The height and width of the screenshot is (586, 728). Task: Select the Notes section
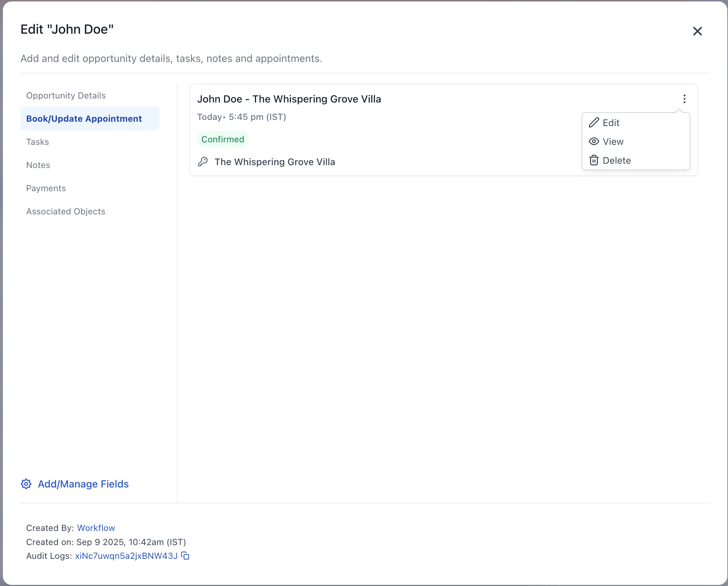point(38,165)
